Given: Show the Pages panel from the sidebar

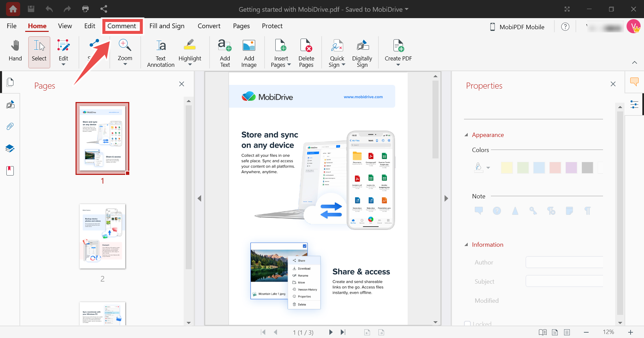Looking at the screenshot, I should (10, 82).
